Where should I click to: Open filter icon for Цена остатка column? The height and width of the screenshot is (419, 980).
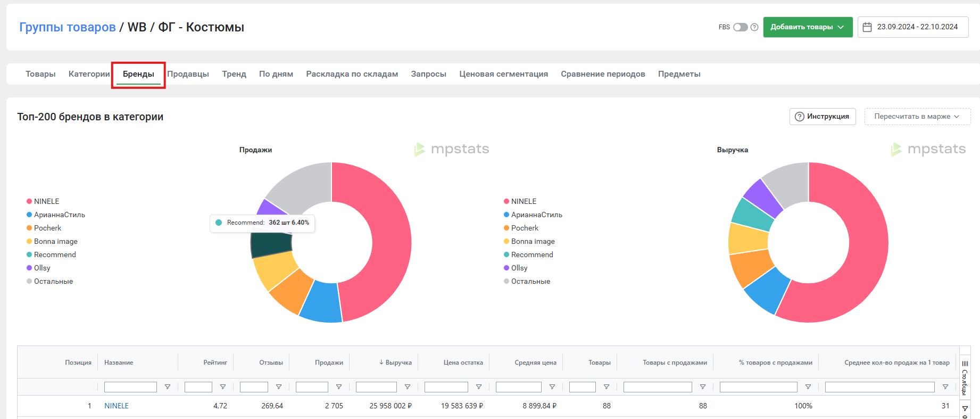coord(479,387)
